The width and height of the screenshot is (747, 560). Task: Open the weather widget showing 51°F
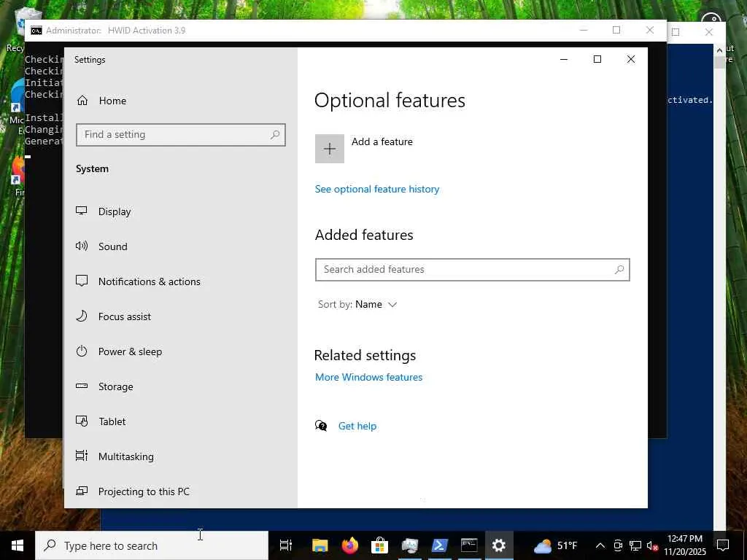(555, 545)
